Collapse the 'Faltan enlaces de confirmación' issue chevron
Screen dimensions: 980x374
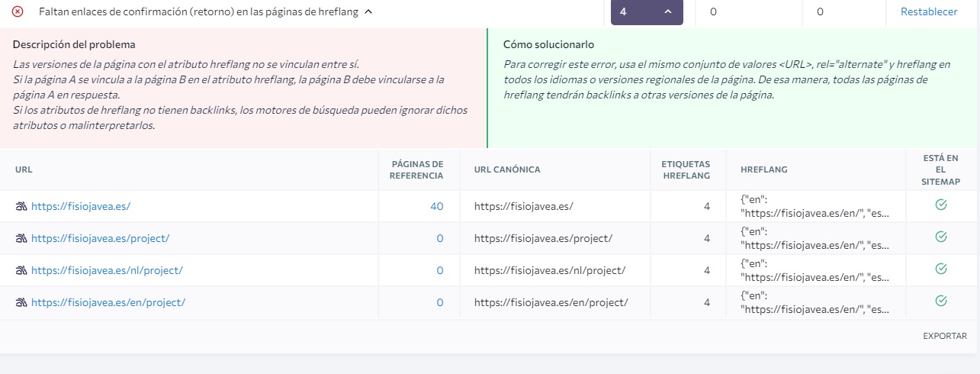point(368,12)
